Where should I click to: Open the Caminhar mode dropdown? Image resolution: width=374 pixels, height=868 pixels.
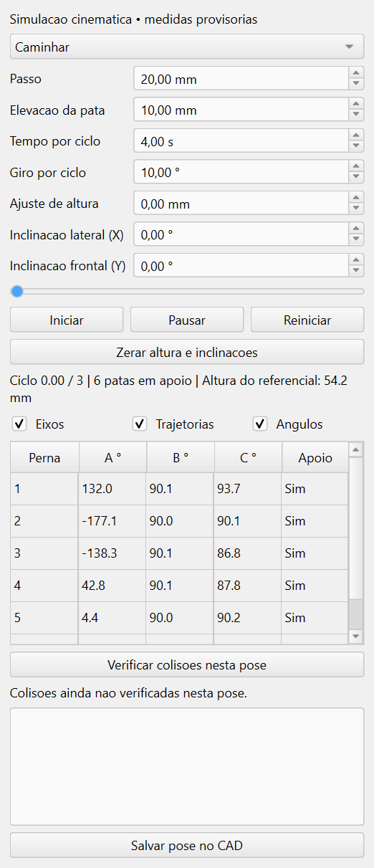click(x=187, y=48)
